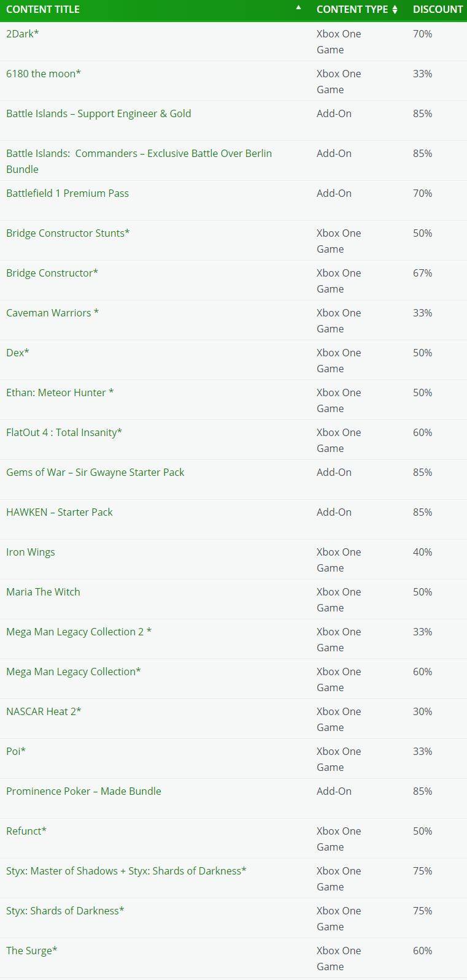
Task: Click the Content Title column header
Action: (x=43, y=9)
